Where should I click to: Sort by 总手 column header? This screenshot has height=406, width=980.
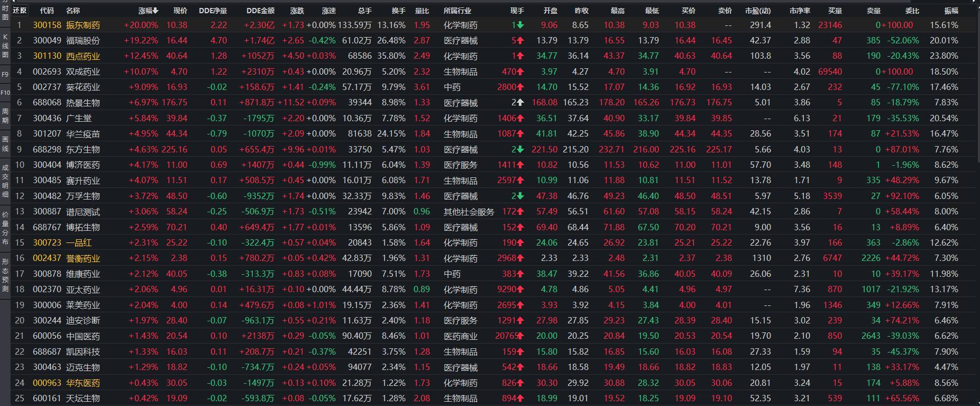(x=364, y=11)
